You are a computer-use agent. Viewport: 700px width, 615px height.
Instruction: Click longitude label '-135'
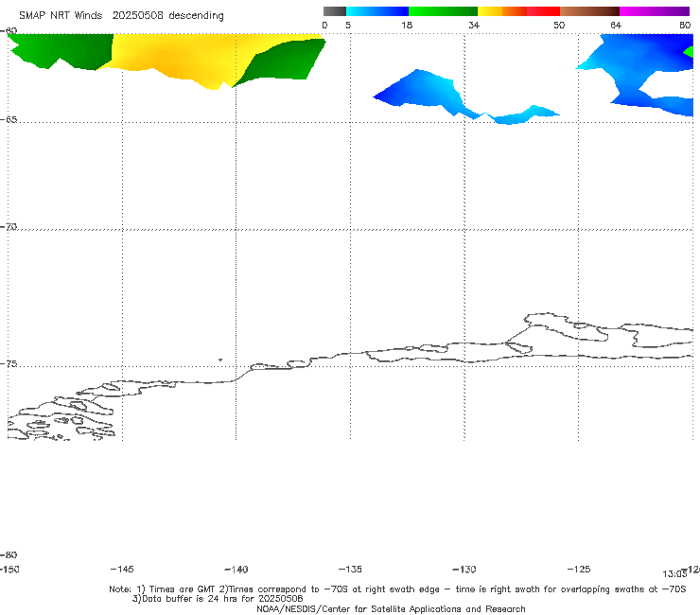pos(350,570)
